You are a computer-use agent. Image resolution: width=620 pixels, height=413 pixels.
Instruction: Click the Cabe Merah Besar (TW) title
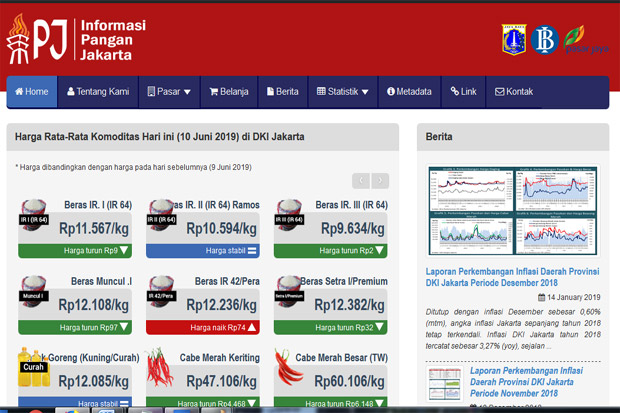point(342,358)
